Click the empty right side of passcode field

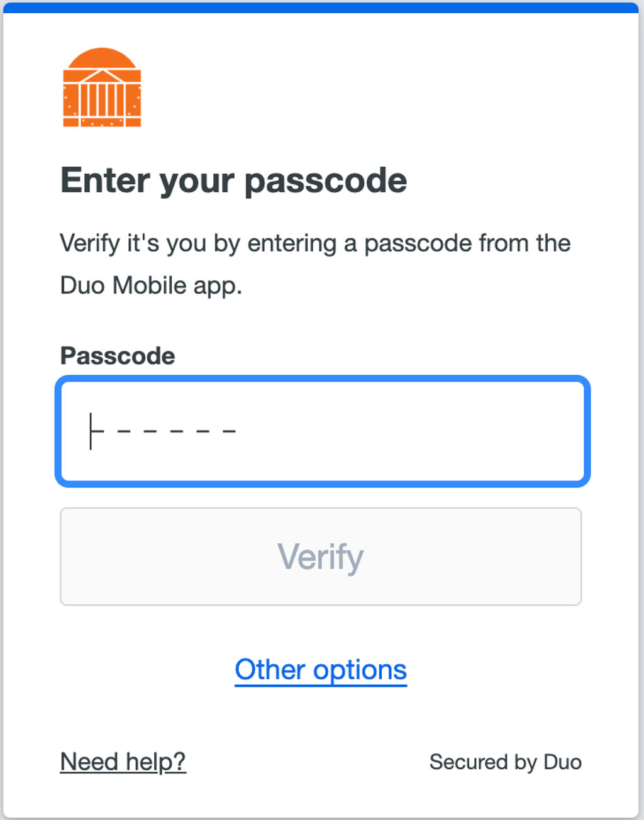472,431
